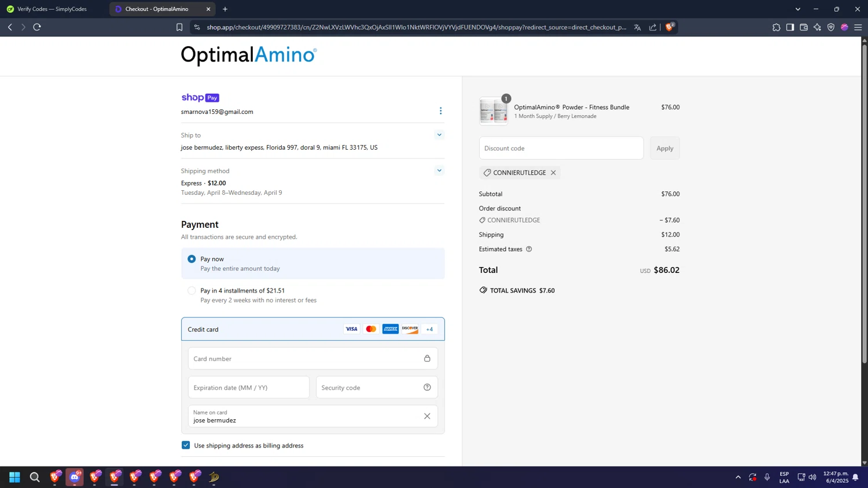Screen dimensions: 868x488
Task: Select Pay in 4 installments option
Action: [192, 291]
